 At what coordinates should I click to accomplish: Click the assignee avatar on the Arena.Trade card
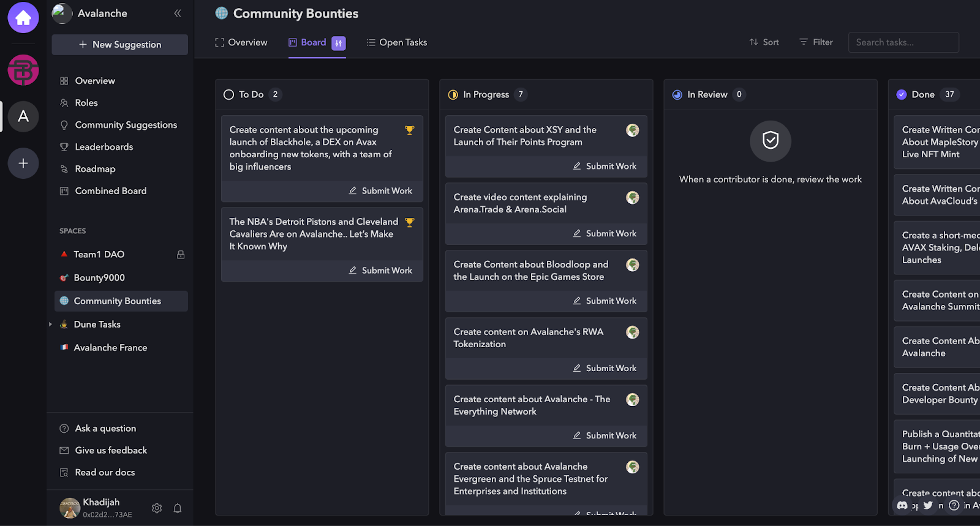pyautogui.click(x=633, y=197)
